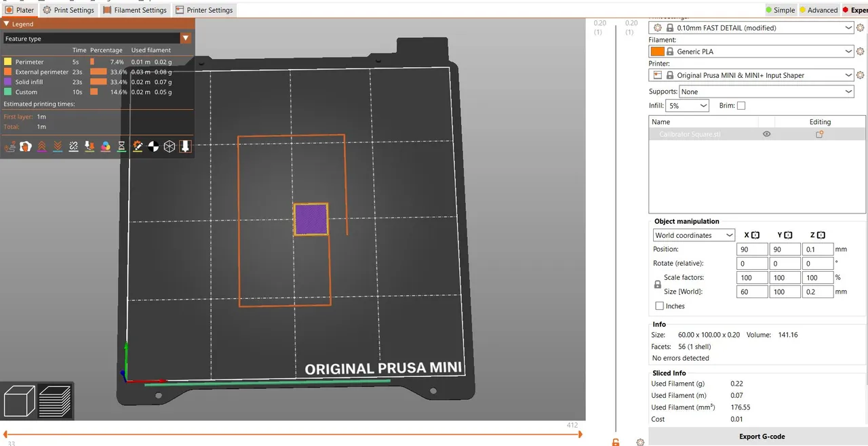Image resolution: width=868 pixels, height=446 pixels.
Task: Click the Export G-code button
Action: click(762, 437)
